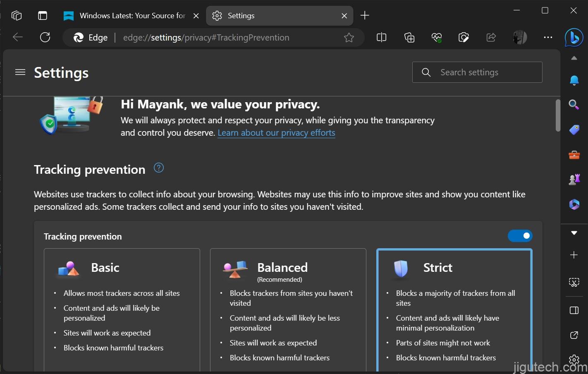Go back with the back arrow
Screen dimensions: 588x374
18,37
